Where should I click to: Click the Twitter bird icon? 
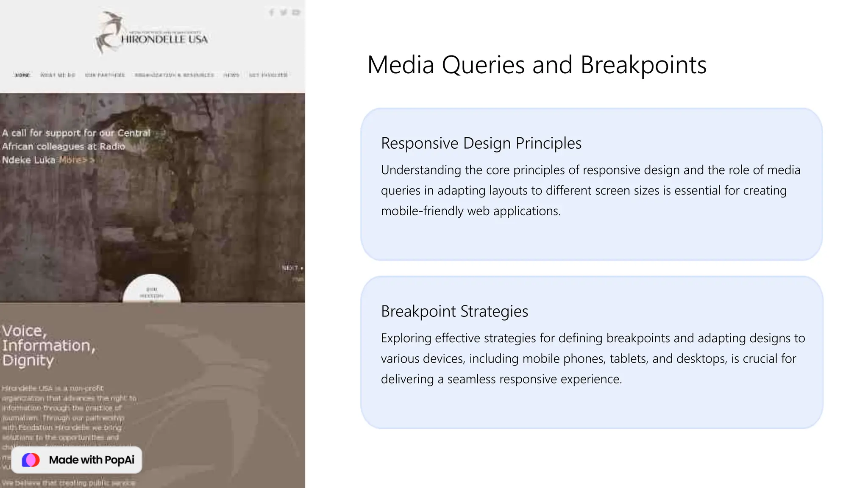284,13
